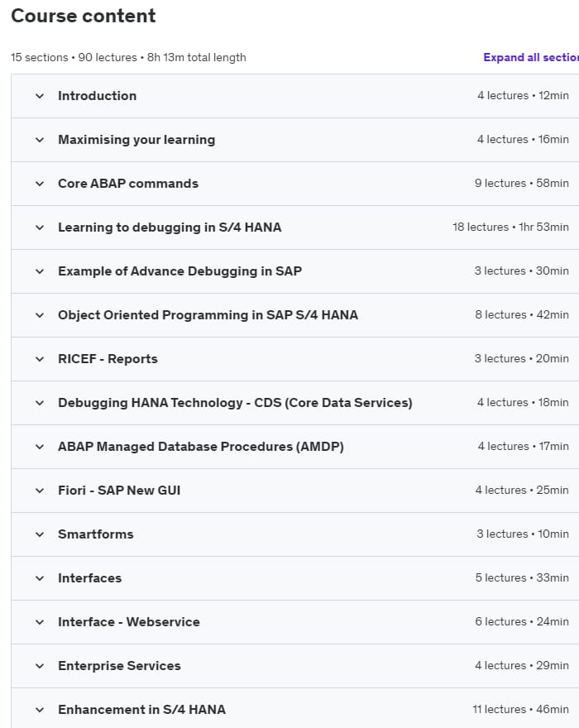579x728 pixels.
Task: Expand the RICEF - Reports chevron
Action: click(40, 359)
